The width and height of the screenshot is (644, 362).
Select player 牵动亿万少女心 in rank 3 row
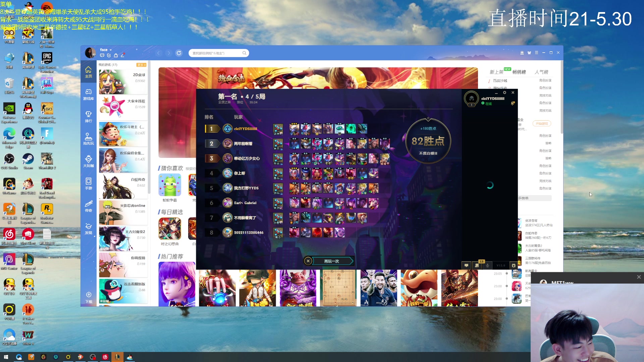point(247,159)
